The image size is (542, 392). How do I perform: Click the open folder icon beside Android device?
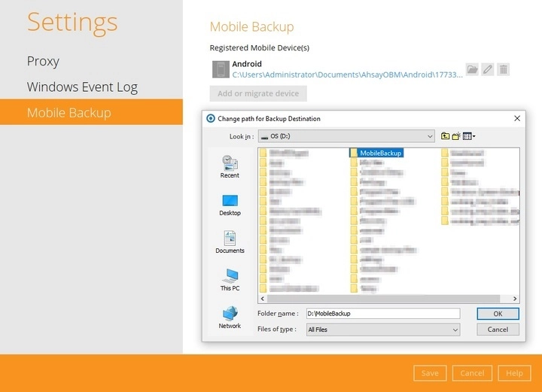point(472,69)
